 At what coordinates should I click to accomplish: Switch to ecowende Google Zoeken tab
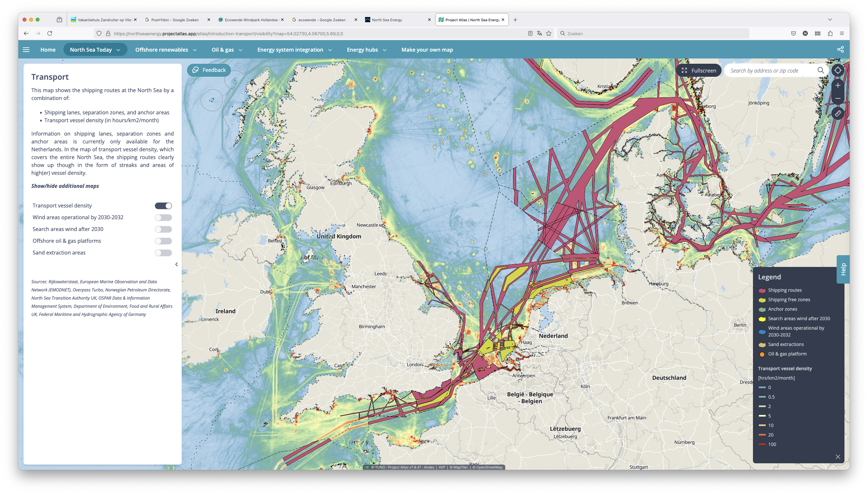(x=325, y=20)
